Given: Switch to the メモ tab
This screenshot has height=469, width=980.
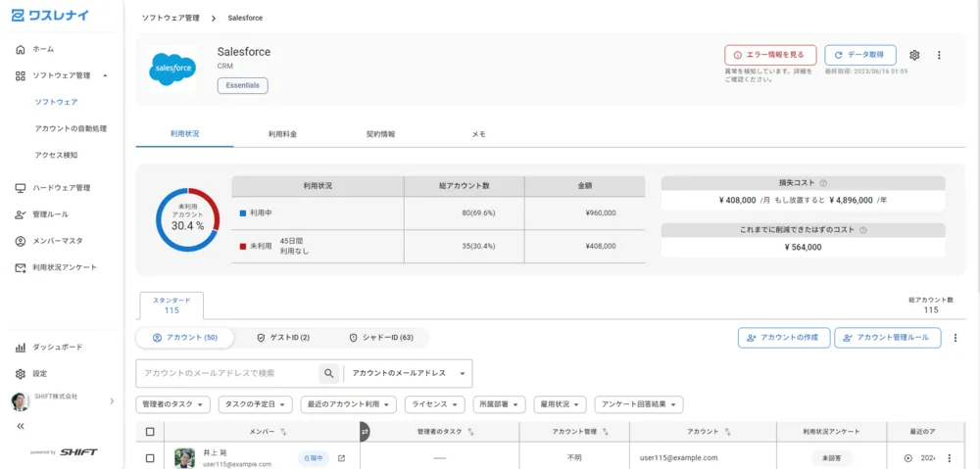Looking at the screenshot, I should coord(479,134).
